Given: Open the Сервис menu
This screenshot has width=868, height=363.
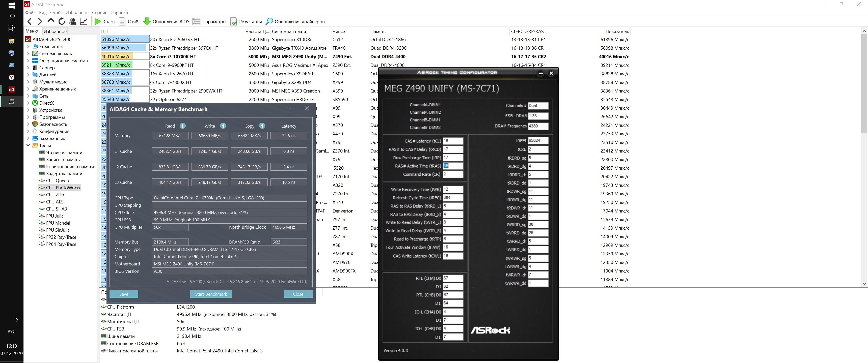Looking at the screenshot, I should point(99,12).
